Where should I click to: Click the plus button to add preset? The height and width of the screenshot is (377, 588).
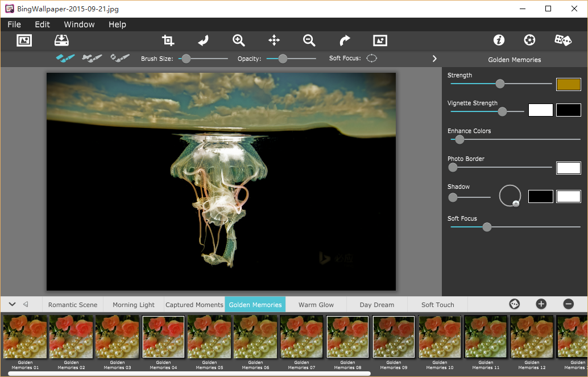tap(541, 304)
